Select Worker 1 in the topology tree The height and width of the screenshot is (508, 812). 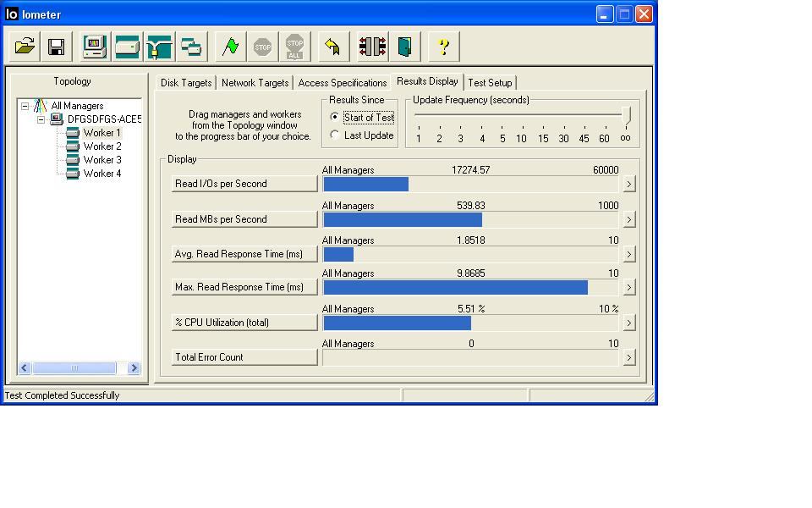coord(102,133)
